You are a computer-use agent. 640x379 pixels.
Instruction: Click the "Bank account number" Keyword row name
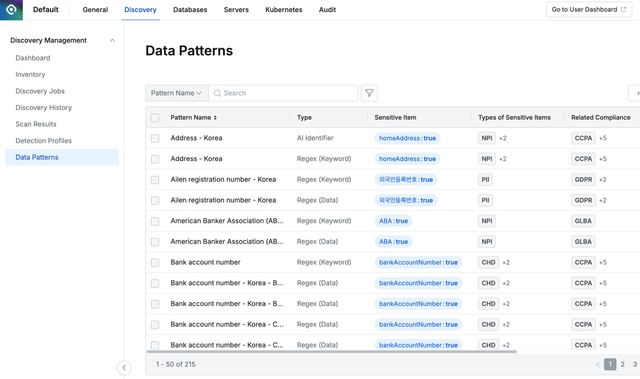(205, 262)
